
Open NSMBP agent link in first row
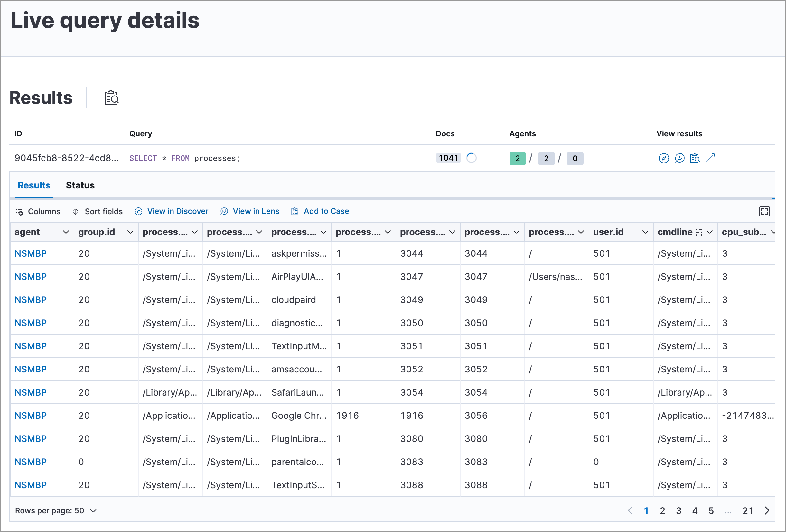(x=31, y=253)
